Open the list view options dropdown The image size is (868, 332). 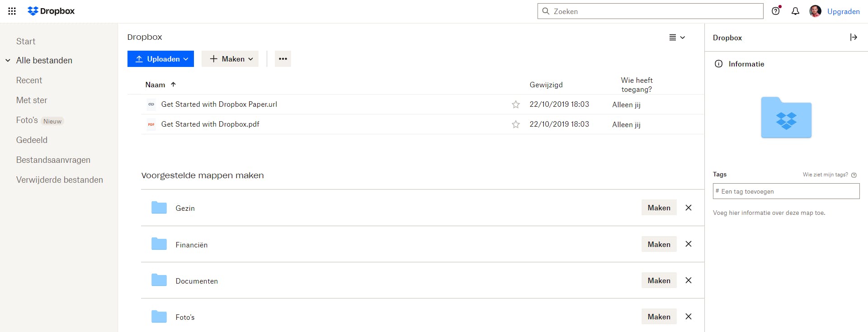coord(677,38)
